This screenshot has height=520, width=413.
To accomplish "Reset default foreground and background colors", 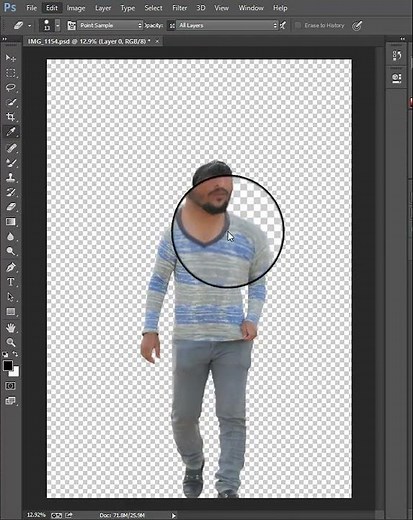I will pyautogui.click(x=5, y=354).
